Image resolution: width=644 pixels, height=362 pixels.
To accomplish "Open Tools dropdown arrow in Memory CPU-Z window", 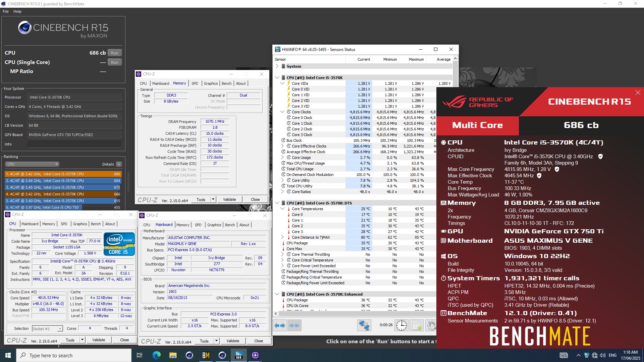I will 213,199.
